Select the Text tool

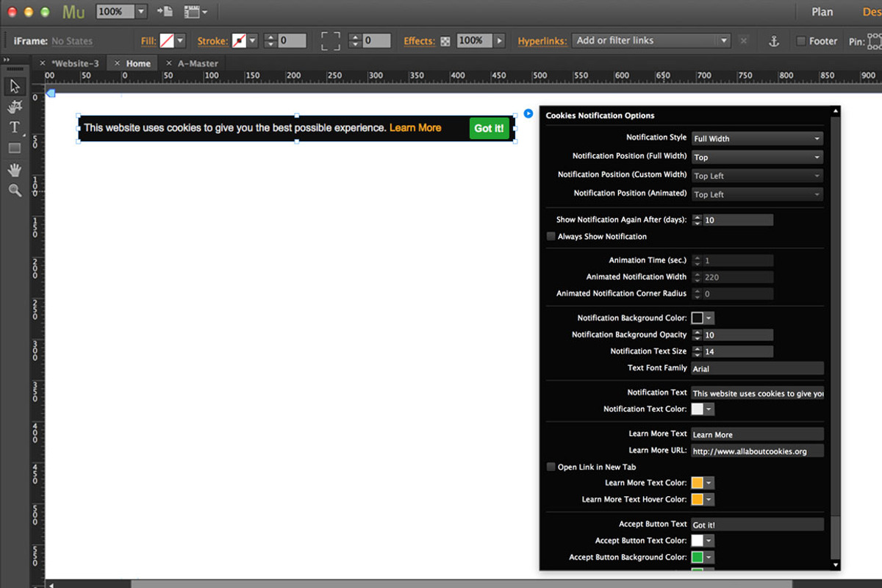point(15,127)
